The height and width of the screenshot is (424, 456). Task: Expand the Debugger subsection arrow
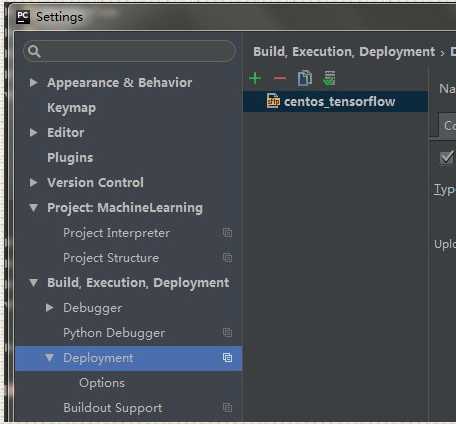(49, 307)
